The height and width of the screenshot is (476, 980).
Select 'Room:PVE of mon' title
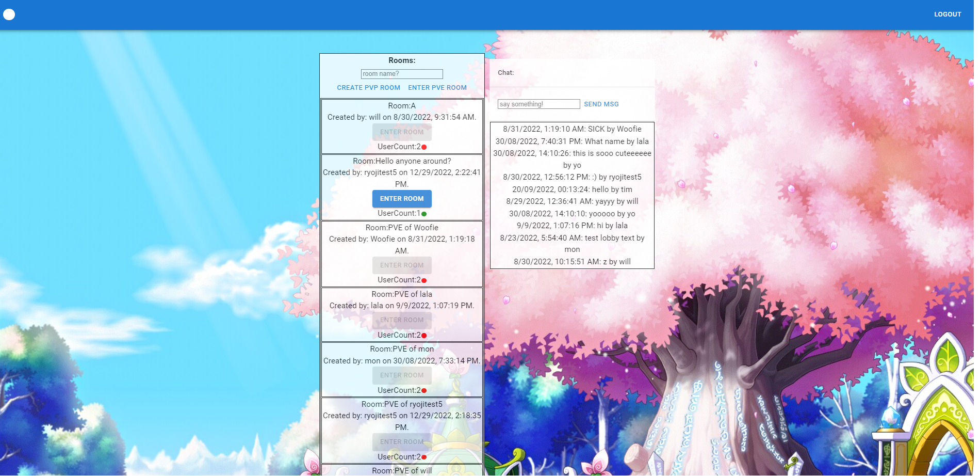(x=402, y=349)
